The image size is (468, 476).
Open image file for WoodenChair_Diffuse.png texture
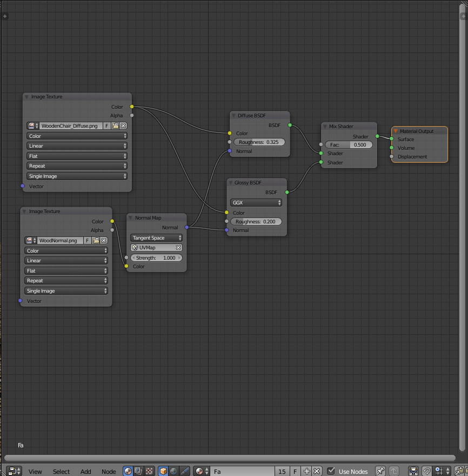point(115,125)
